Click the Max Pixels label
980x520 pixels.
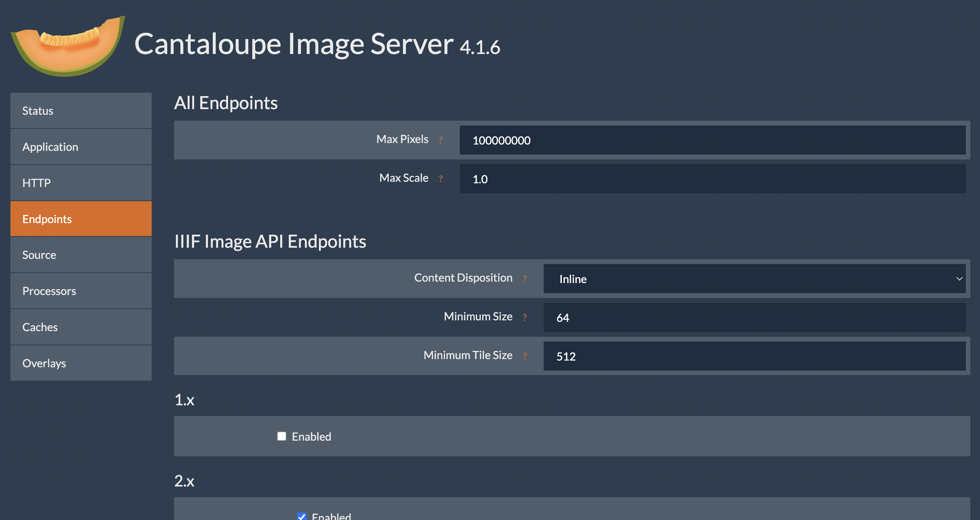click(402, 139)
